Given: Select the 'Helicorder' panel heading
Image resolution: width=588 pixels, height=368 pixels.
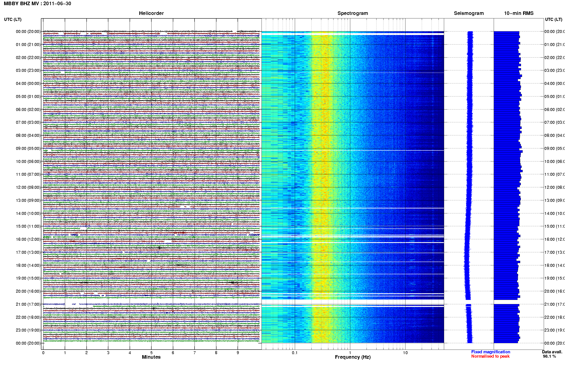Looking at the screenshot, I should tap(151, 13).
